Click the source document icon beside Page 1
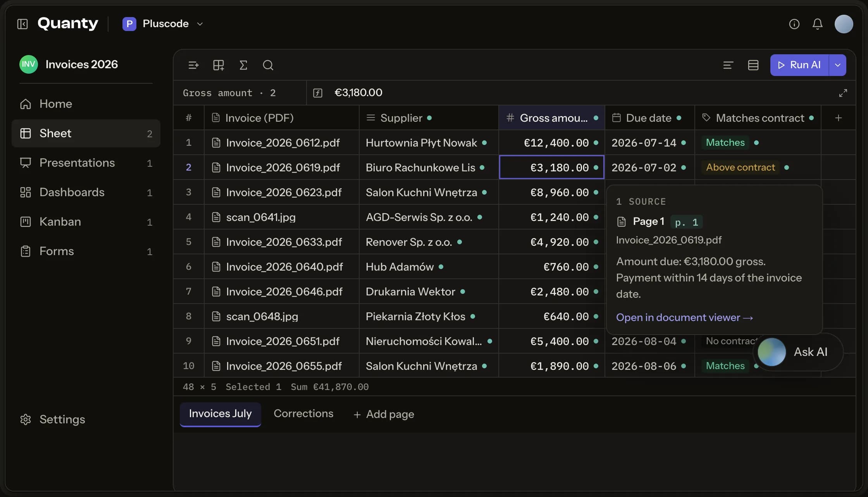Screen dimensions: 868x497 pyautogui.click(x=622, y=222)
